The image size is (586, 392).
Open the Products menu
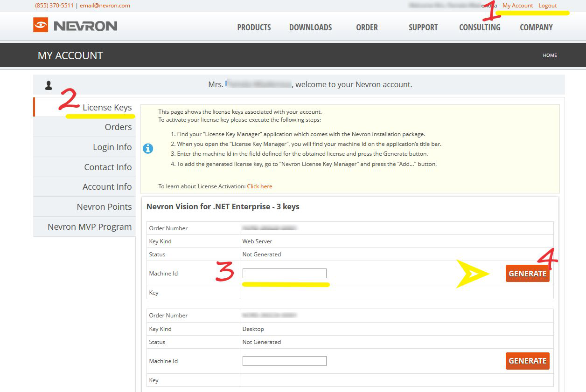point(254,28)
